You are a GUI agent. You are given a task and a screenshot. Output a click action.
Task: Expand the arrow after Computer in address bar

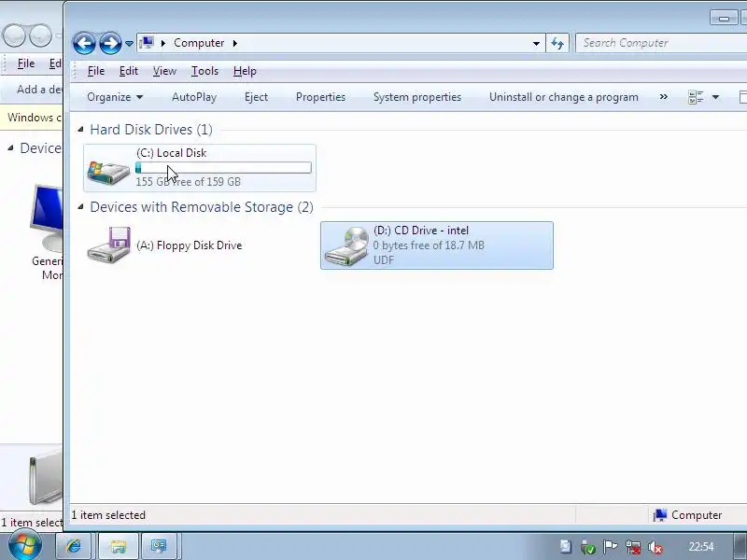click(x=235, y=43)
